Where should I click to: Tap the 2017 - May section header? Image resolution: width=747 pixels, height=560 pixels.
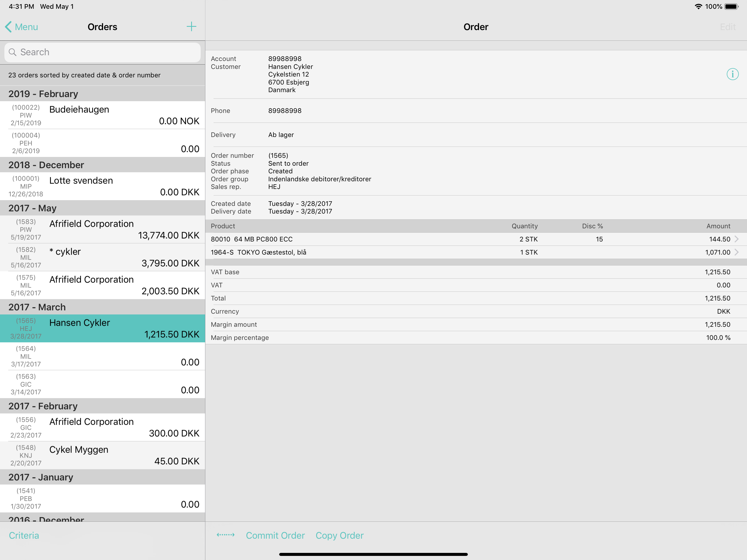102,208
